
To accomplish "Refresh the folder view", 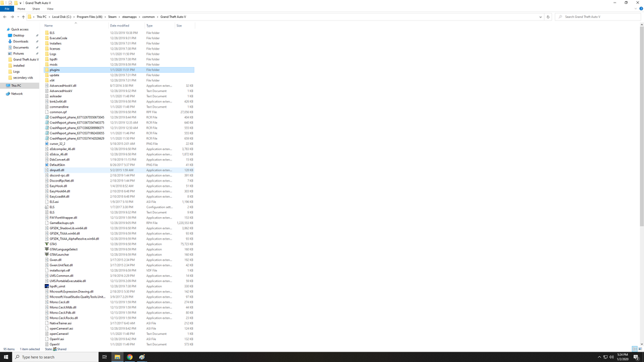I will point(548,17).
